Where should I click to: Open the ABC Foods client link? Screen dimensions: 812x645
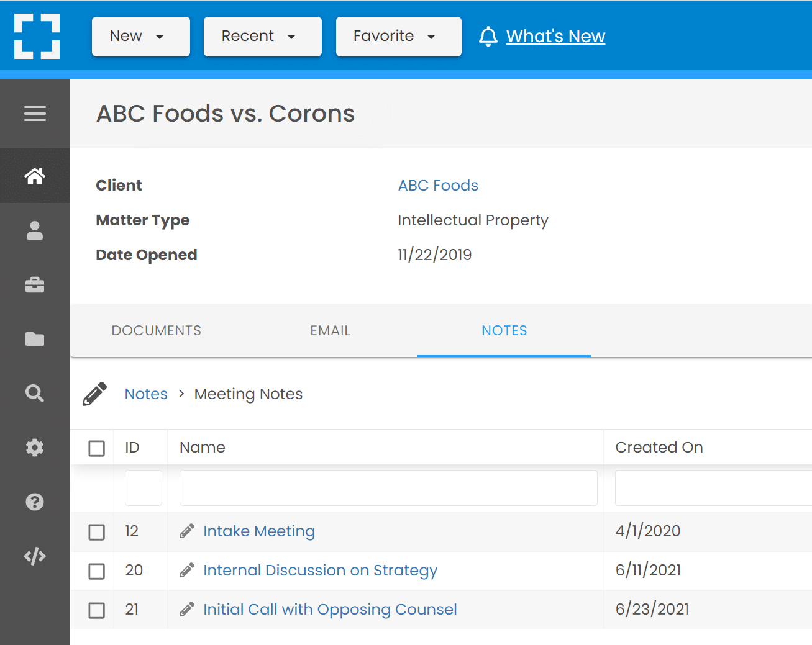point(438,186)
